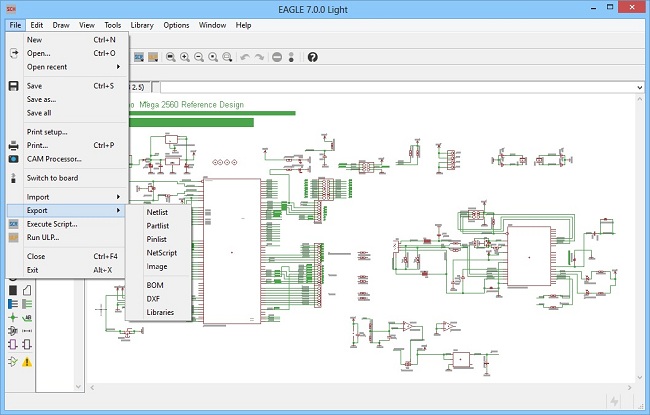Viewport: 650px width, 415px height.
Task: Zoom out of the schematic
Action: click(199, 57)
